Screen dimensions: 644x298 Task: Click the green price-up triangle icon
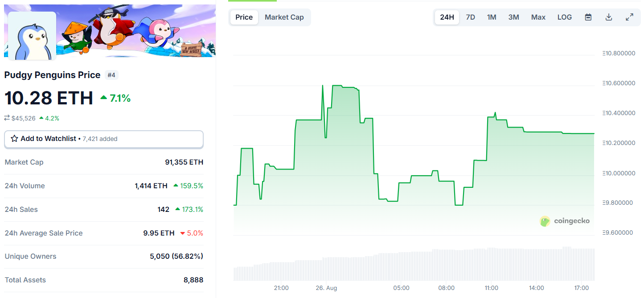tap(104, 97)
